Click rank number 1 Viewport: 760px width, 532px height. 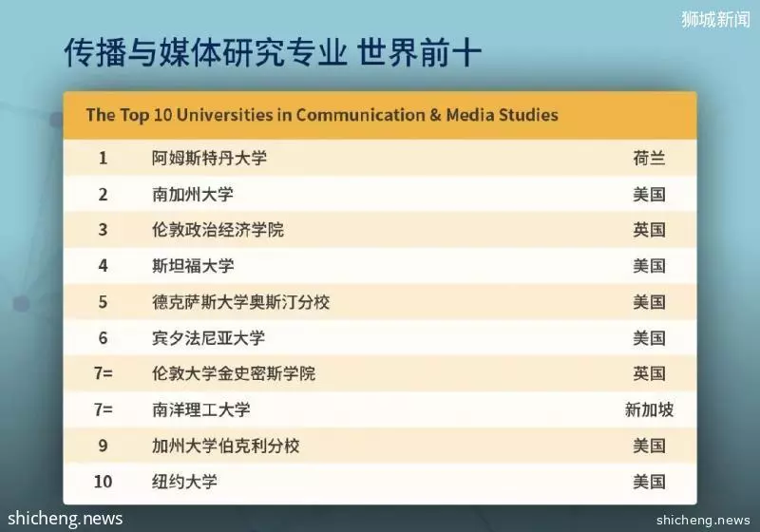[x=103, y=158]
